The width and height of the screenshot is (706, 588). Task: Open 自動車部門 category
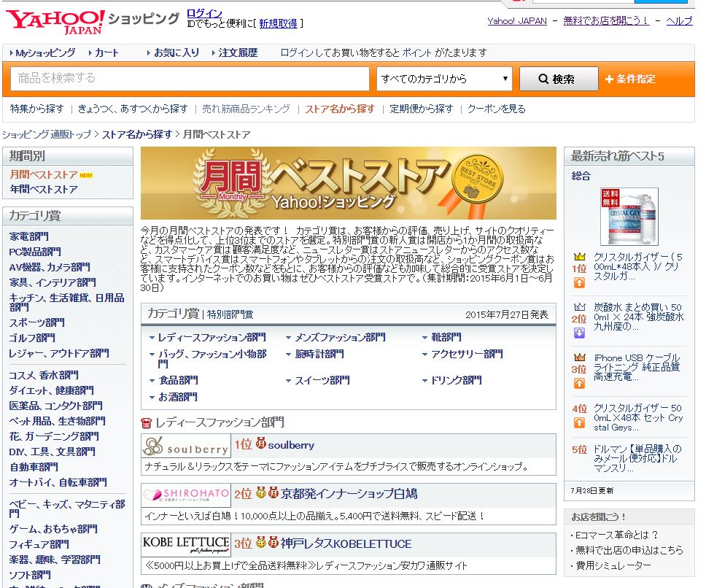34,467
